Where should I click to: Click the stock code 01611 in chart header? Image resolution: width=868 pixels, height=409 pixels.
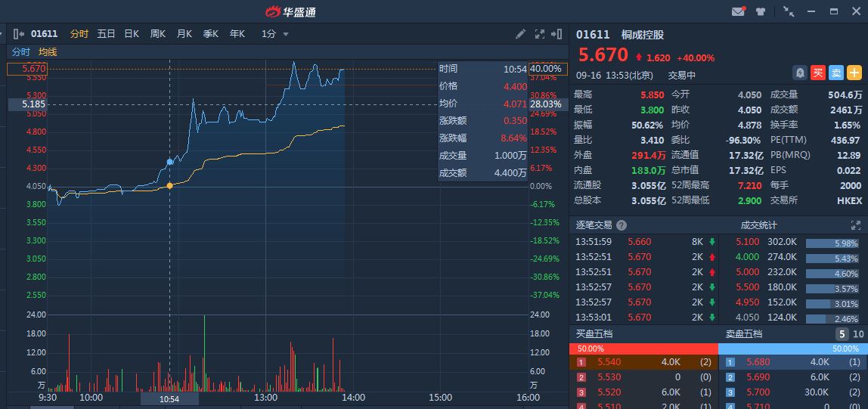[x=45, y=34]
